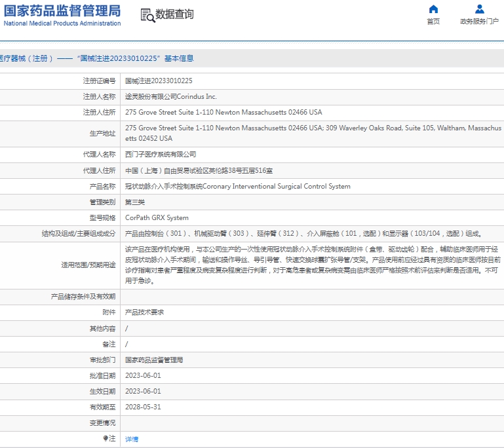
Task: Click the 数据查询 heading text
Action: click(174, 14)
